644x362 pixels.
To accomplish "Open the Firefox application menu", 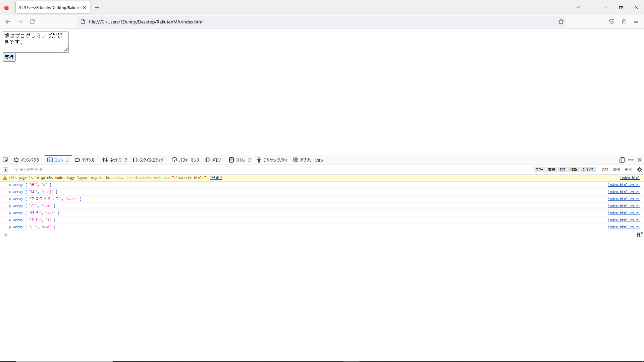I will point(636,21).
